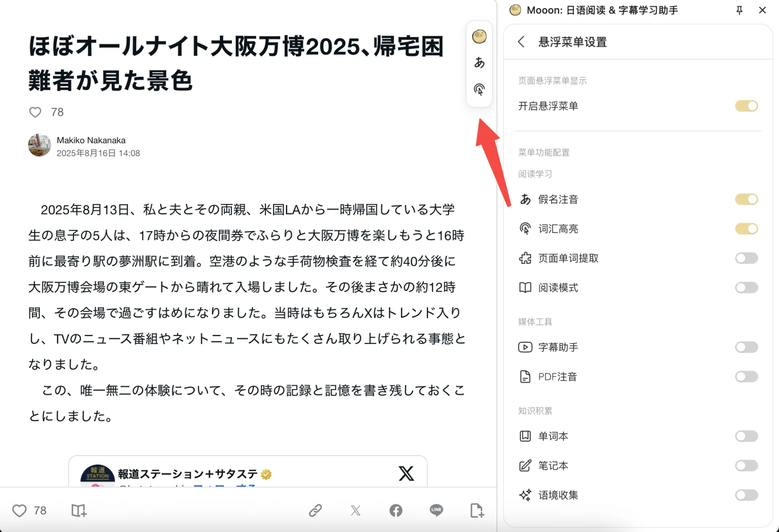Click the author's profile avatar
Viewport: 779px width, 532px height.
[x=39, y=145]
